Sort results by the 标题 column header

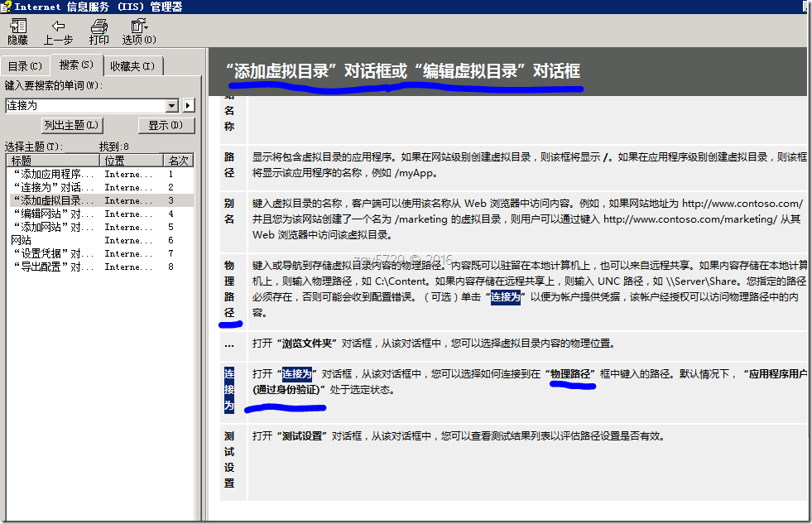coord(53,161)
